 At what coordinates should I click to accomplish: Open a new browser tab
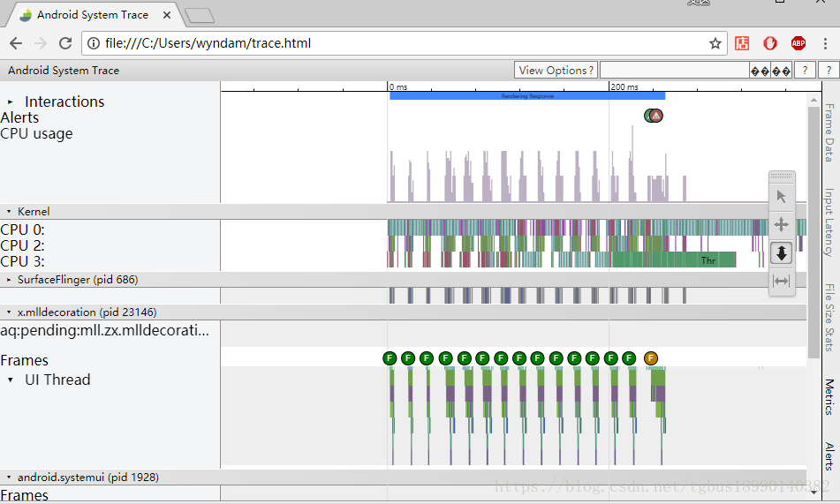pos(200,16)
